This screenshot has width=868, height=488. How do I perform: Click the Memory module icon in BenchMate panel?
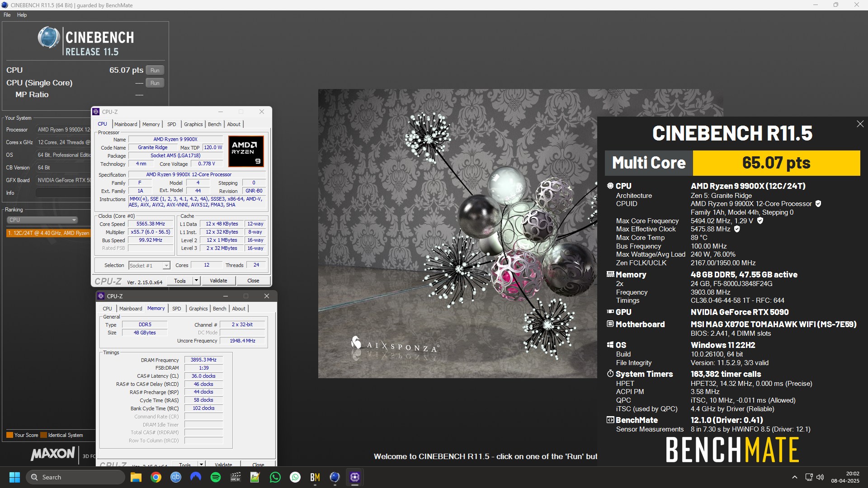click(x=610, y=274)
